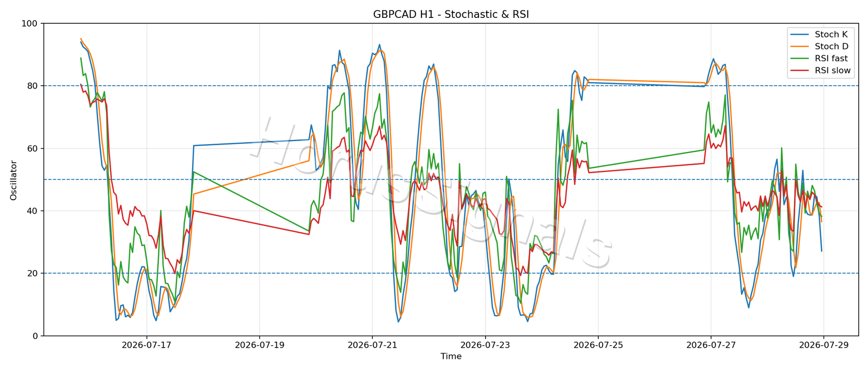Click the orange Stoch D legend line
The width and height of the screenshot is (868, 372).
800,47
